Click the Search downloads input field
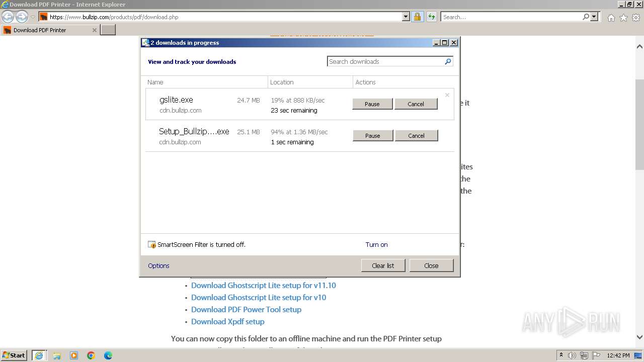 coord(385,61)
